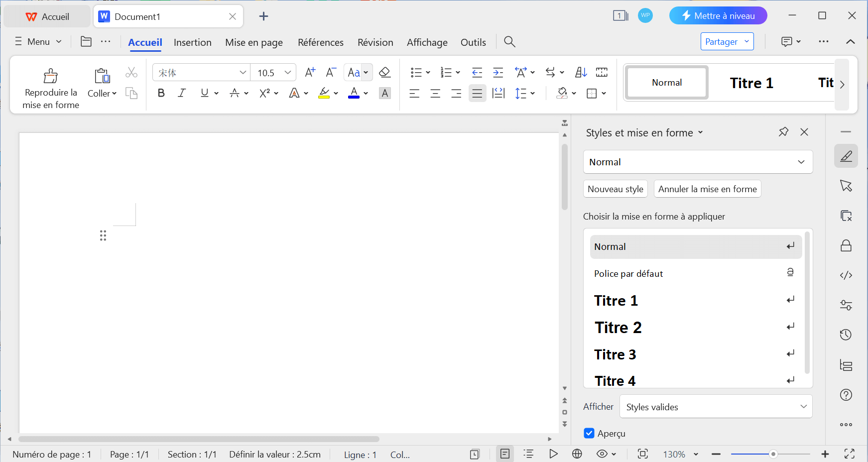Screen dimensions: 868x462
Task: Click the zoom slider handle
Action: click(x=773, y=454)
